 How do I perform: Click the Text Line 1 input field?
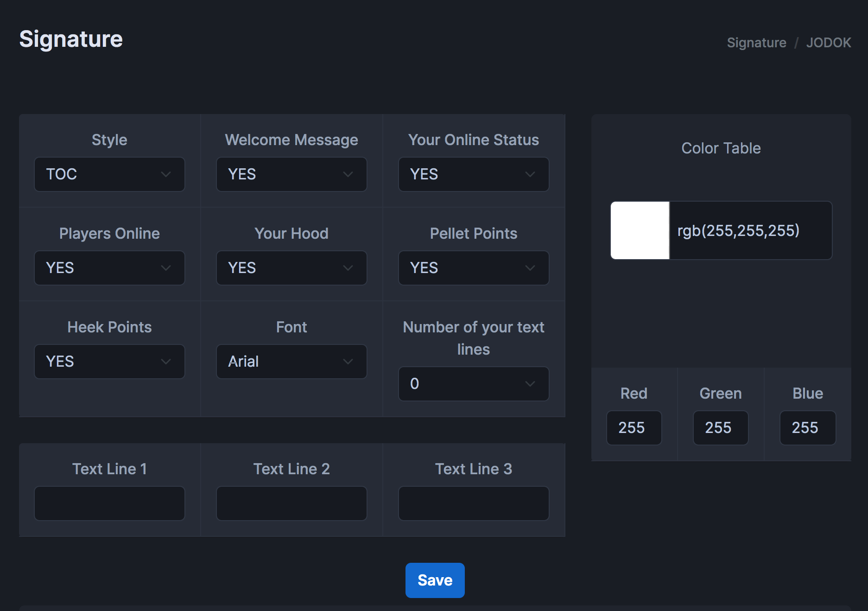tap(109, 503)
